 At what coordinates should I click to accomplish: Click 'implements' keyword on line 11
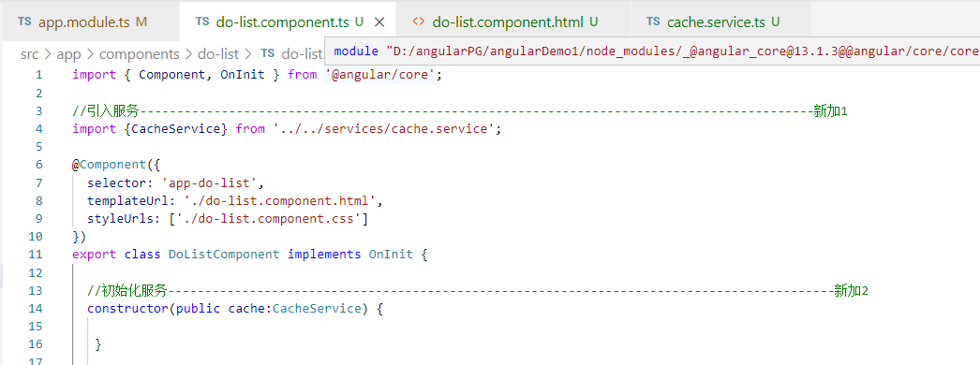(324, 255)
